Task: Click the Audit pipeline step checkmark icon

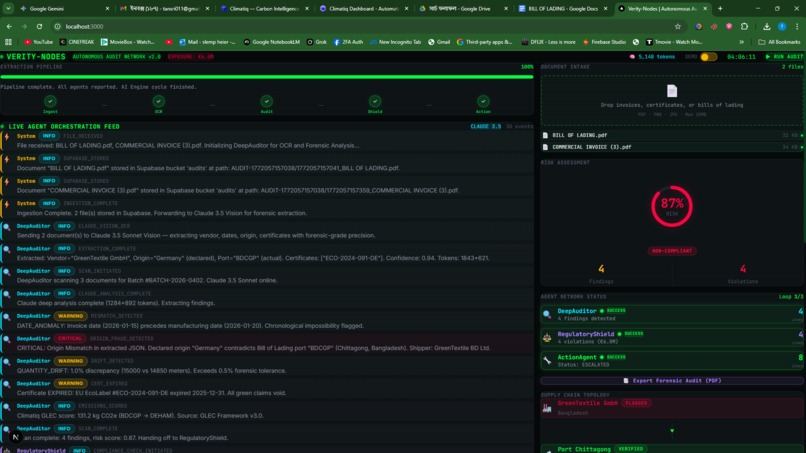Action: coord(266,101)
